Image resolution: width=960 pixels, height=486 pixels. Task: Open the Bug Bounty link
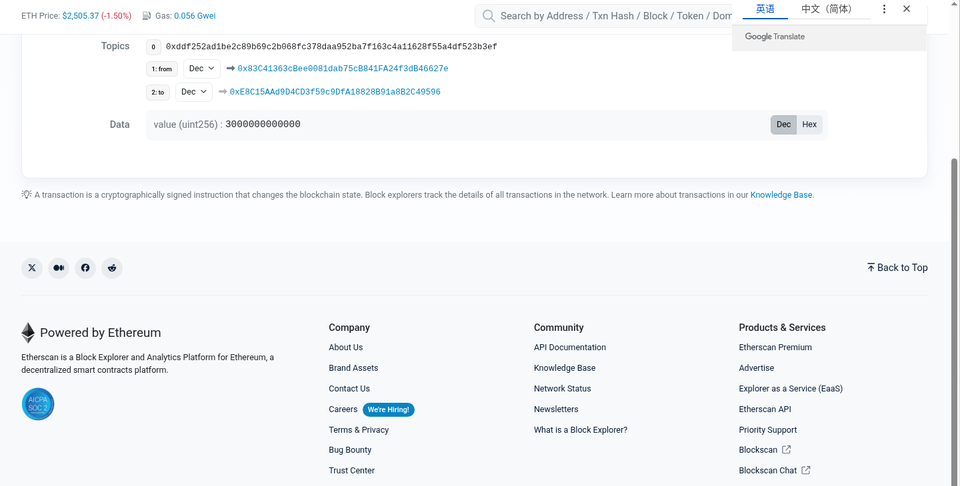point(350,450)
